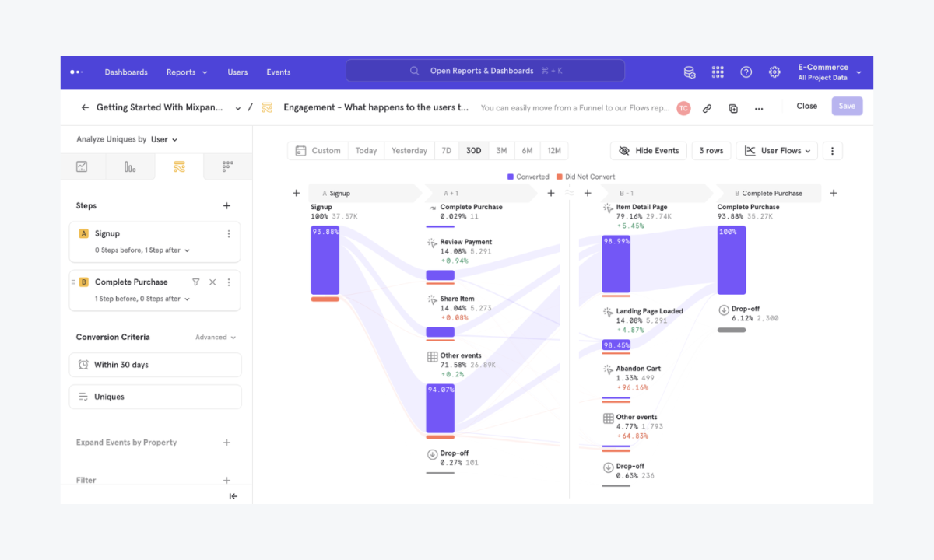Click the Close button

(x=806, y=107)
